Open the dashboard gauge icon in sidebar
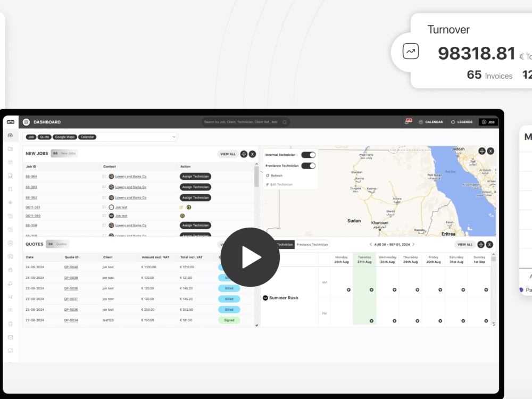Image resolution: width=532 pixels, height=399 pixels. (11, 135)
